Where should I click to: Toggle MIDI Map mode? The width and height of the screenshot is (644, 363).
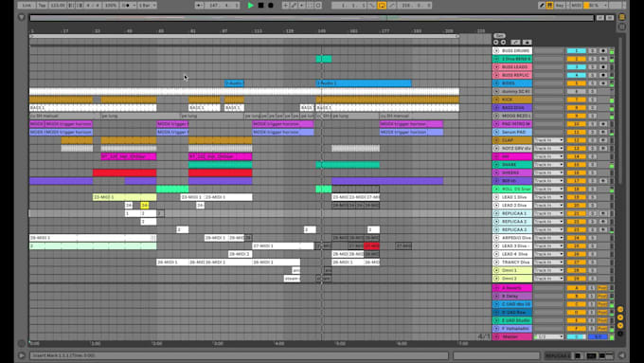pos(577,6)
